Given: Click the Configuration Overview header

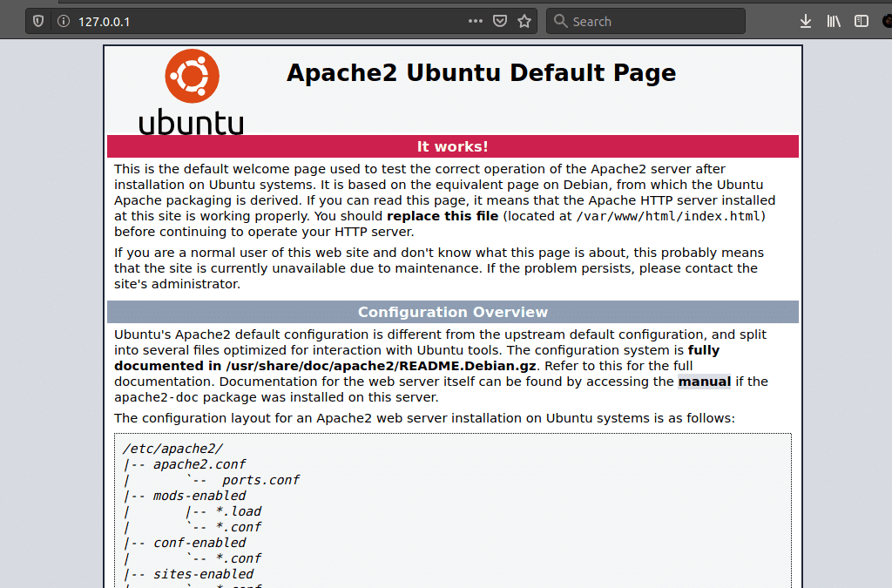Looking at the screenshot, I should click(452, 312).
